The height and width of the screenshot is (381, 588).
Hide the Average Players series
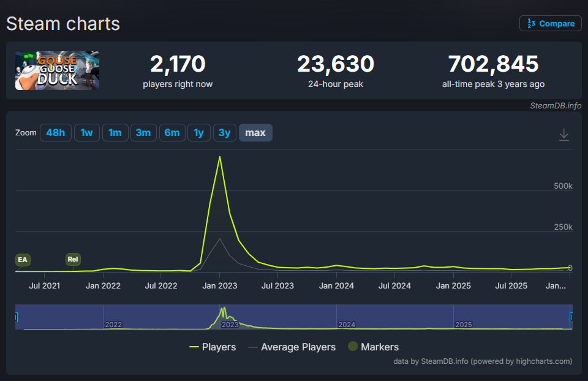(x=292, y=347)
